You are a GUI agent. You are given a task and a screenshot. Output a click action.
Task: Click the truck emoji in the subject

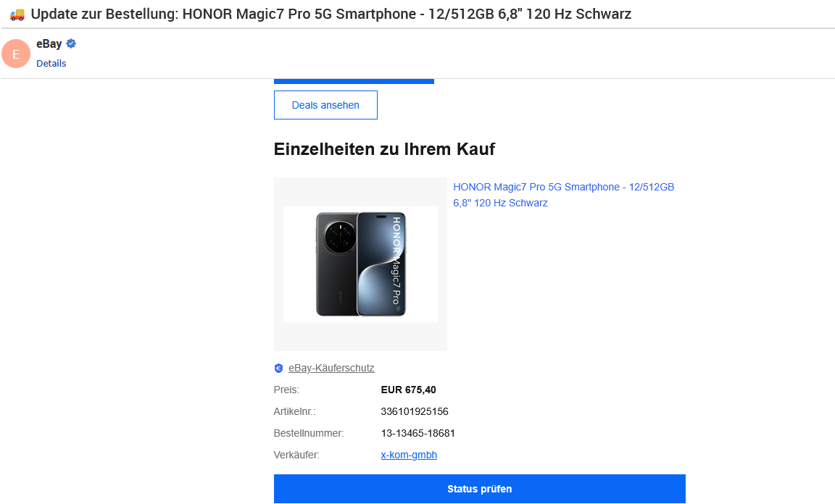point(17,14)
